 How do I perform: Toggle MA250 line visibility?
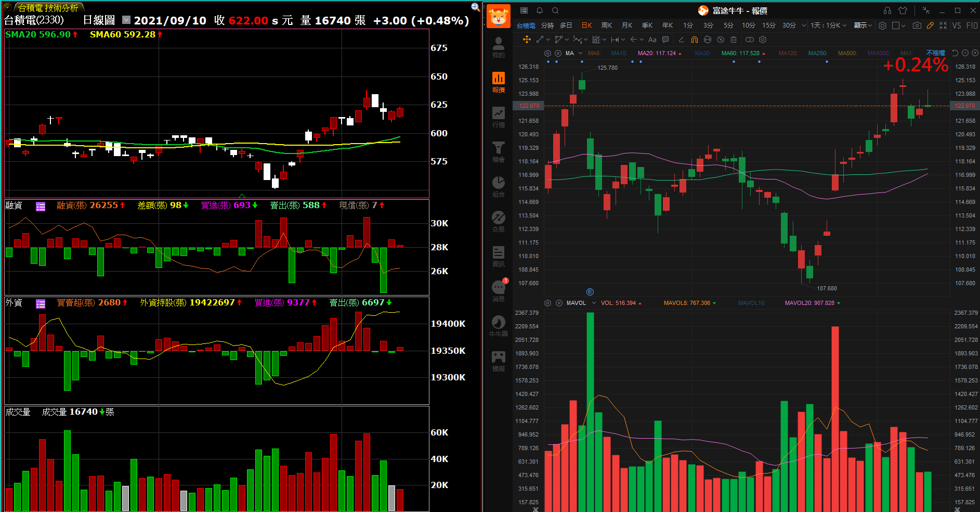coord(818,53)
